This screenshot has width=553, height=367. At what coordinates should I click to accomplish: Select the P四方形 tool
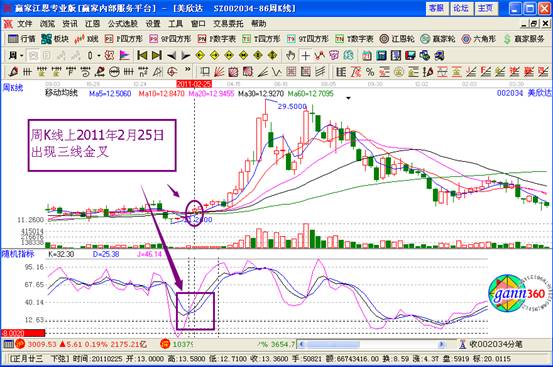click(124, 39)
